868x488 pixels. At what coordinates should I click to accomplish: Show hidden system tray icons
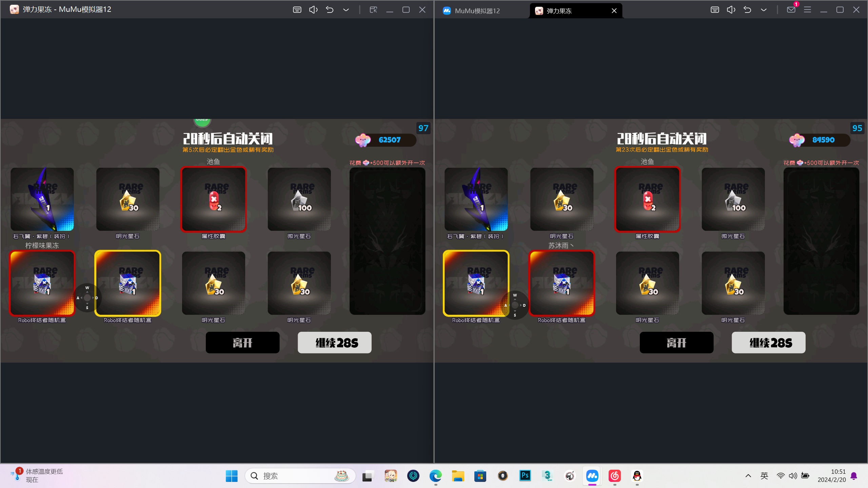pyautogui.click(x=748, y=476)
